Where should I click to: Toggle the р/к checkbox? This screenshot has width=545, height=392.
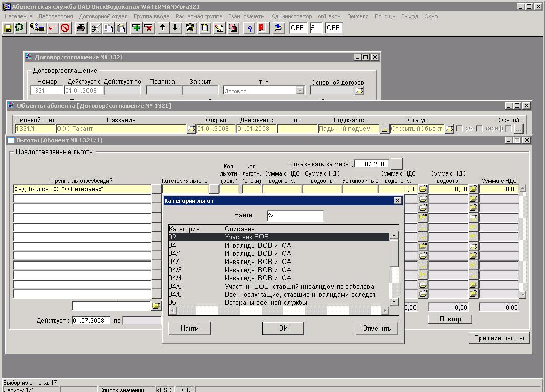tap(459, 129)
